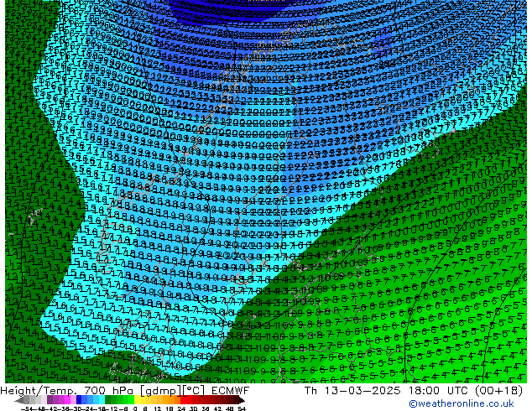The height and width of the screenshot is (411, 532).
Task: Click the Th 13-03-2025 18:00 UTC date label
Action: 414,391
